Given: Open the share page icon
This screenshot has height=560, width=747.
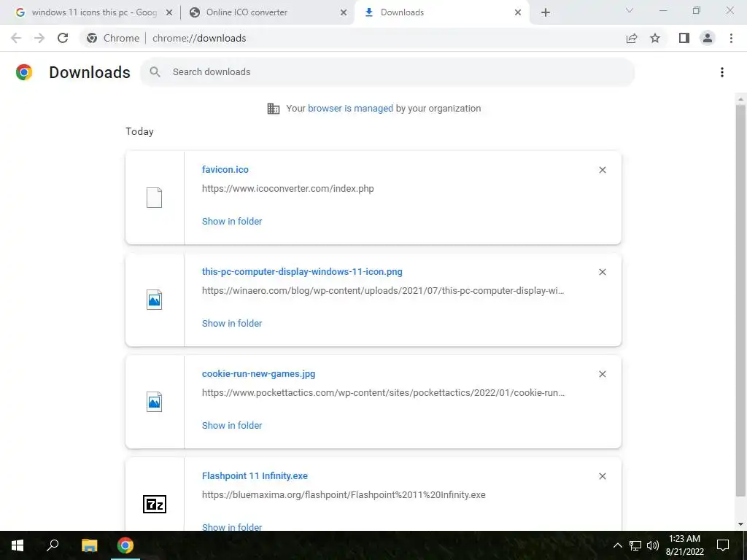Looking at the screenshot, I should click(x=632, y=38).
